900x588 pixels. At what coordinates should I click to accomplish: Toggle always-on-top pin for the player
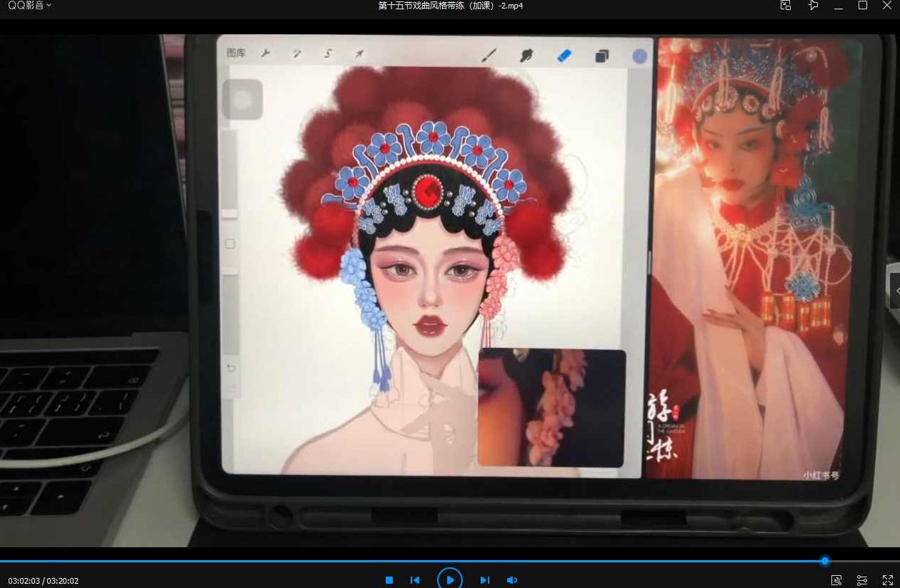click(813, 5)
